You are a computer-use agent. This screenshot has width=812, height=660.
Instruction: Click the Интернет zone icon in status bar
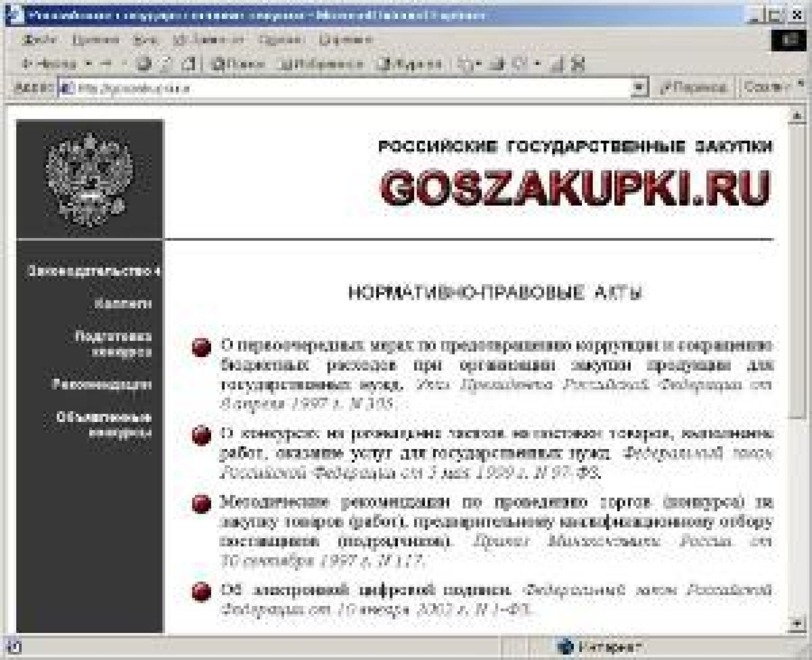566,646
